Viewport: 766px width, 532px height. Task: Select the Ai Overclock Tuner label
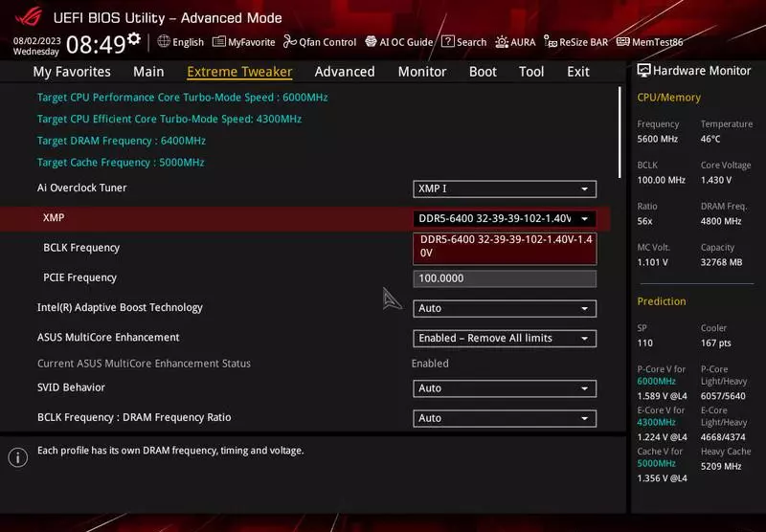click(81, 188)
